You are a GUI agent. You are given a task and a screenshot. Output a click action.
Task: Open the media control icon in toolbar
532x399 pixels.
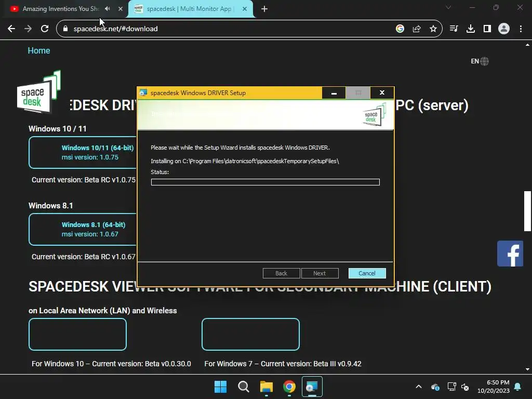click(x=454, y=29)
